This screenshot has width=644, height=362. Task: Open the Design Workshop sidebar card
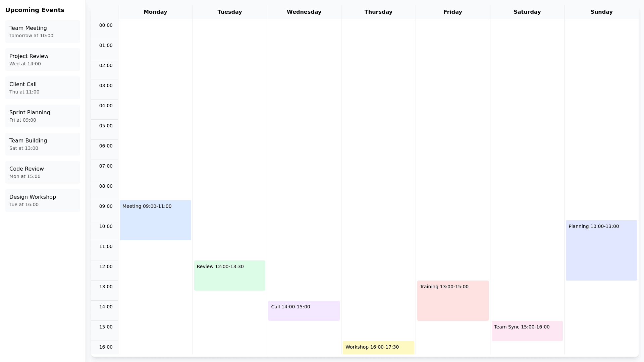pyautogui.click(x=43, y=200)
